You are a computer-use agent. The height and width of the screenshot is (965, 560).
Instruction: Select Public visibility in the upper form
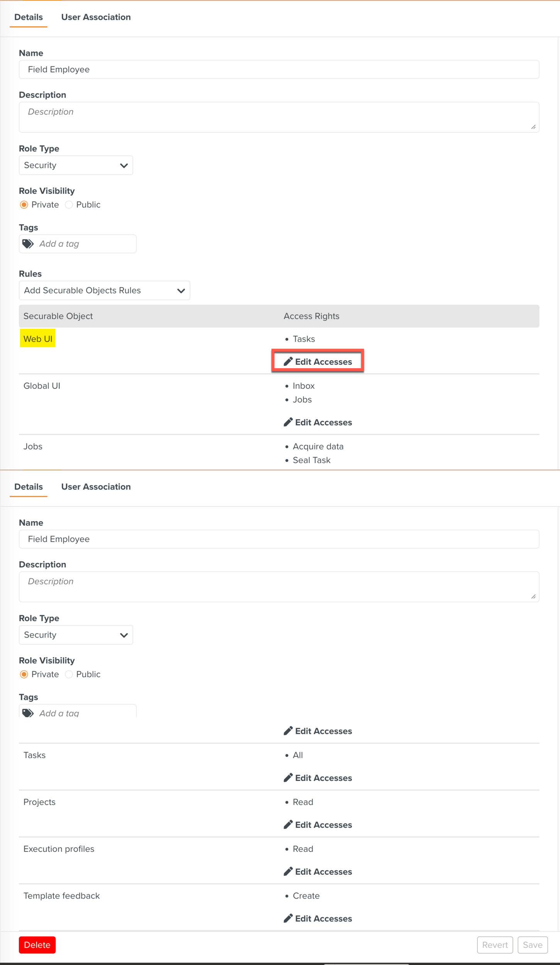pos(69,205)
